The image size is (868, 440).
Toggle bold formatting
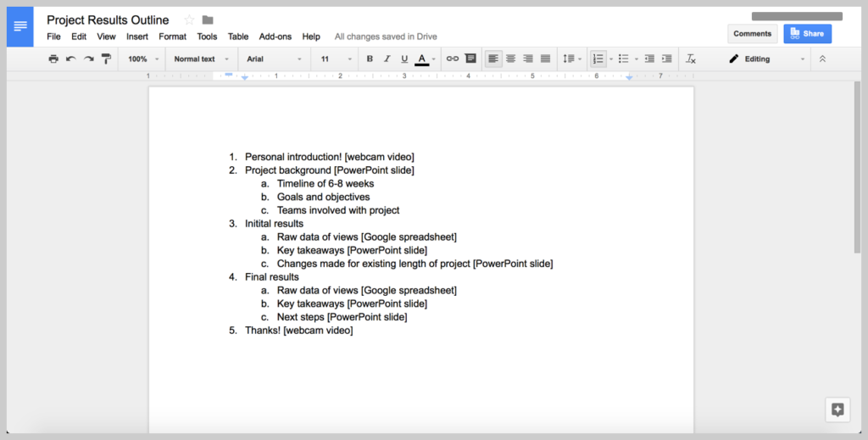coord(370,58)
